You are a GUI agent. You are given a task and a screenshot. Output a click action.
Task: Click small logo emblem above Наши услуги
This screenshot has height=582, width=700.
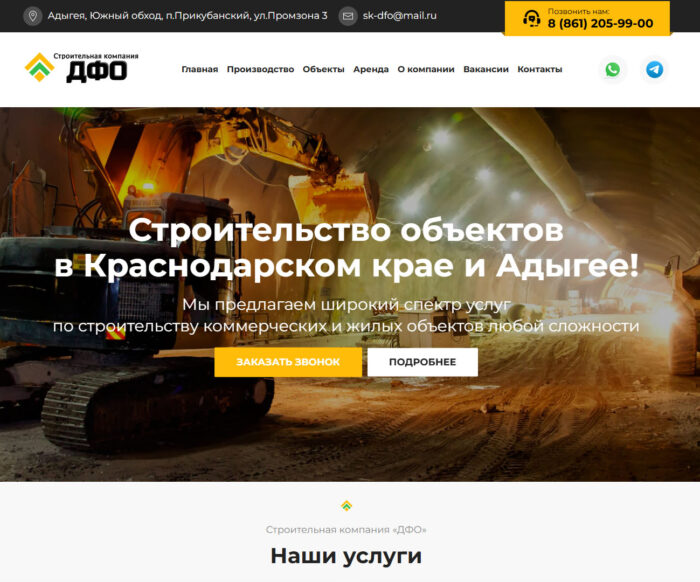point(346,506)
